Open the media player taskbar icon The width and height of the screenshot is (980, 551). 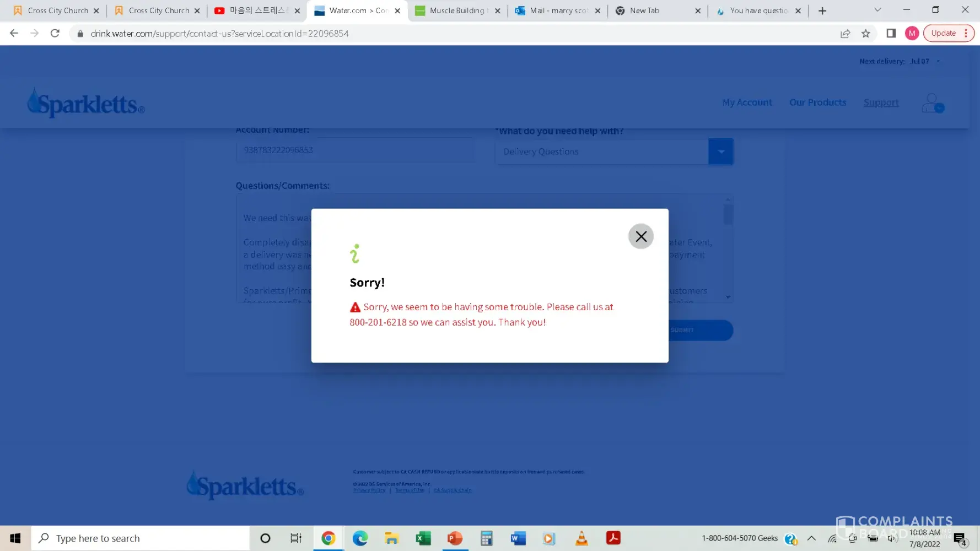550,538
